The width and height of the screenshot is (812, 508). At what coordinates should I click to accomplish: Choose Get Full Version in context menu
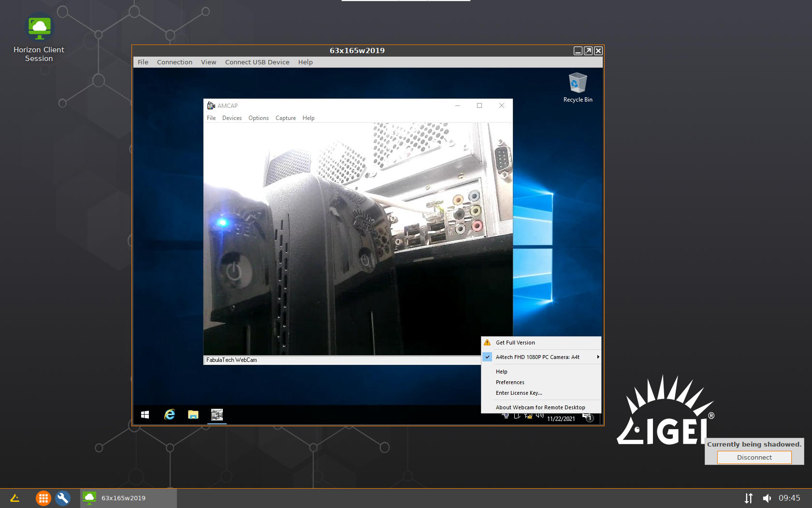[541, 343]
